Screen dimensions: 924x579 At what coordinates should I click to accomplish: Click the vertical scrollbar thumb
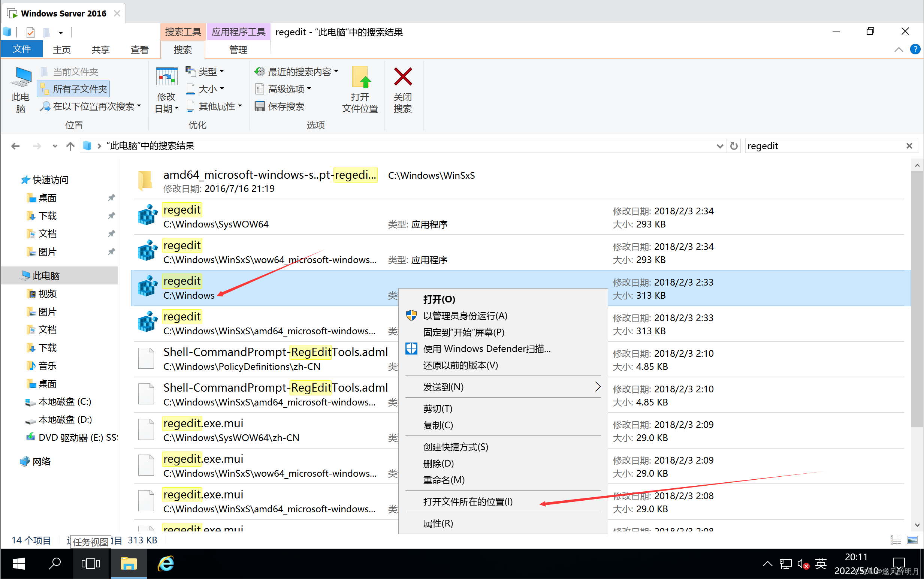point(917,299)
